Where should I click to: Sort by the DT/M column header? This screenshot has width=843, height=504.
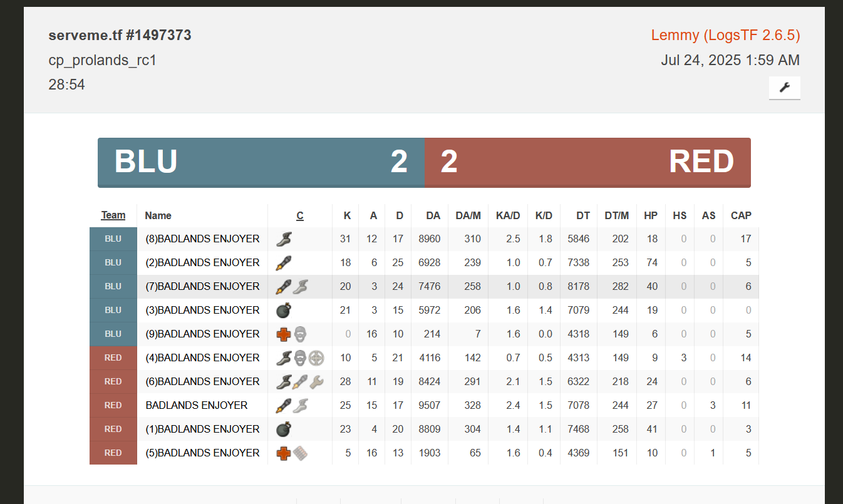point(616,215)
